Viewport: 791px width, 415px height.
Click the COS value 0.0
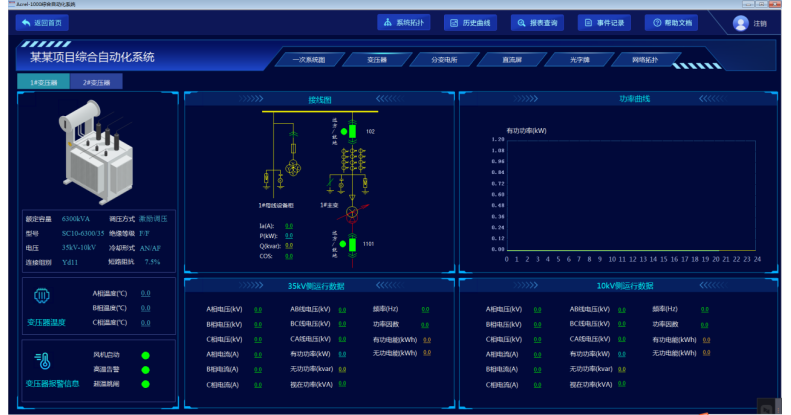tap(289, 256)
